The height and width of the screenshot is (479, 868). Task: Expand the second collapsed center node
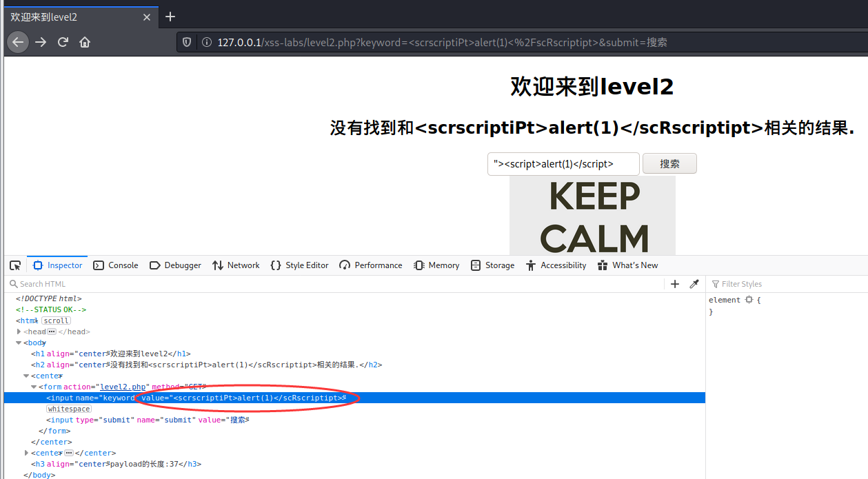point(27,453)
